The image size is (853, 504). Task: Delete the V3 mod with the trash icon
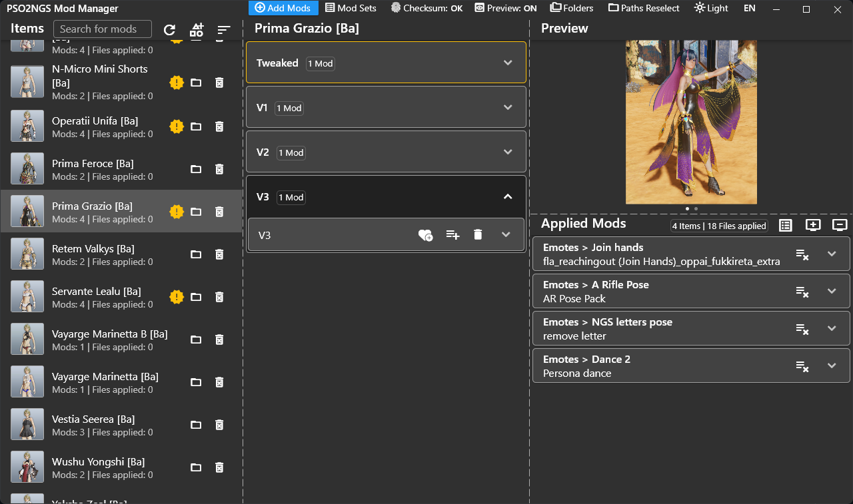pyautogui.click(x=478, y=234)
